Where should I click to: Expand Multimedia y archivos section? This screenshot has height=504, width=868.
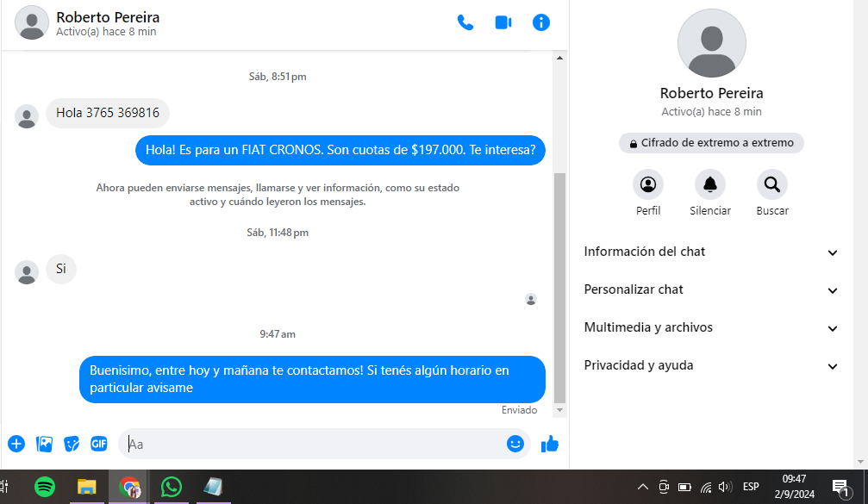pos(711,327)
